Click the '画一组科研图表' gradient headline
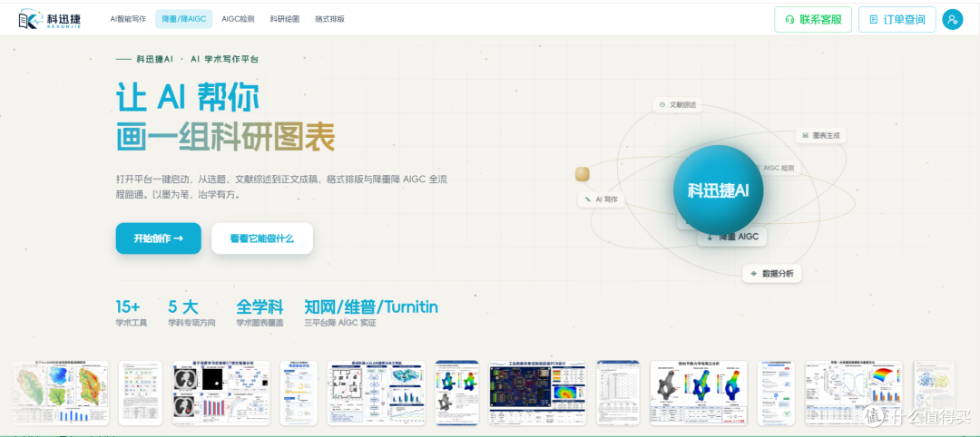The height and width of the screenshot is (437, 980). (225, 137)
